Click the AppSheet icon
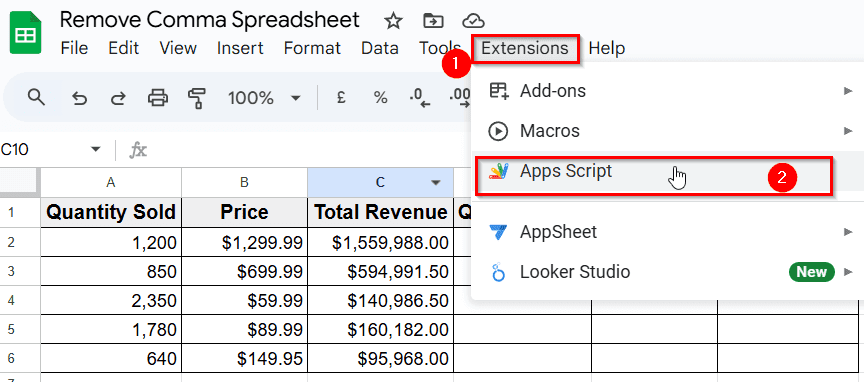 [x=499, y=232]
